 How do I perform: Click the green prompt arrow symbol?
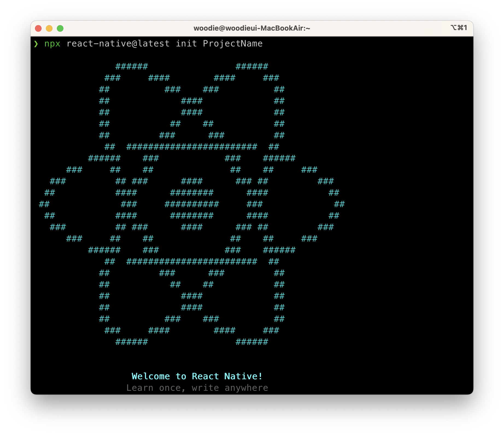coord(36,44)
